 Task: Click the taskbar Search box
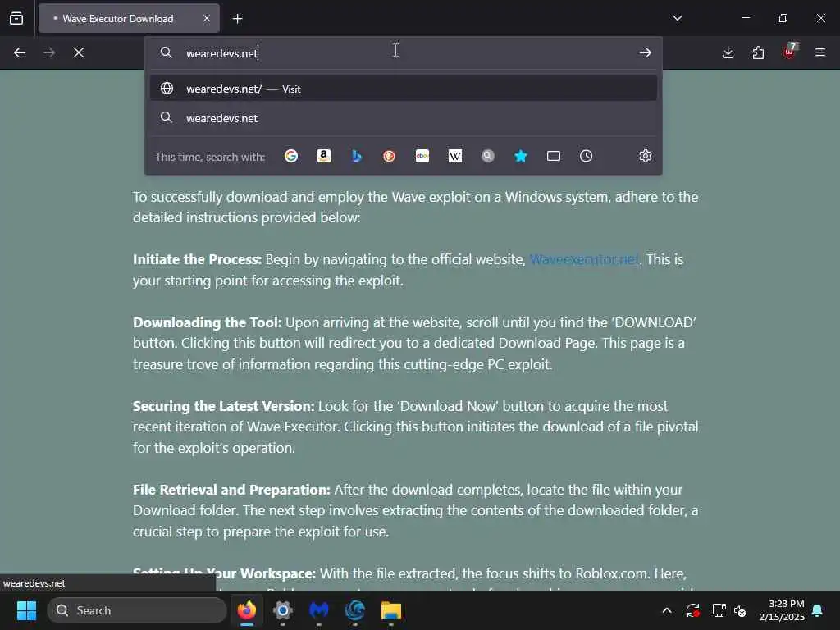(137, 610)
